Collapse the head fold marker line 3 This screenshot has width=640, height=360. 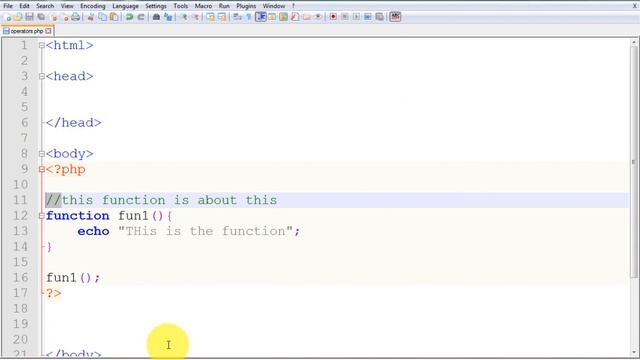pyautogui.click(x=42, y=76)
